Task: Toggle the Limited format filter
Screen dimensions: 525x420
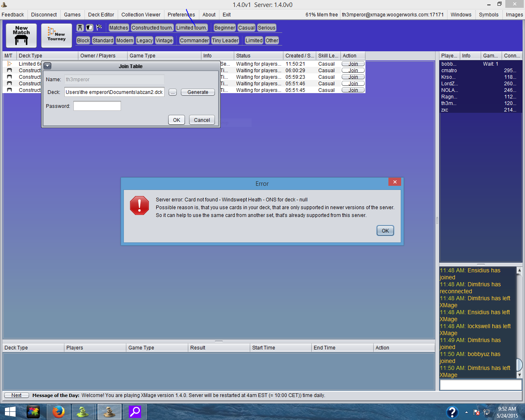Action: click(x=254, y=41)
